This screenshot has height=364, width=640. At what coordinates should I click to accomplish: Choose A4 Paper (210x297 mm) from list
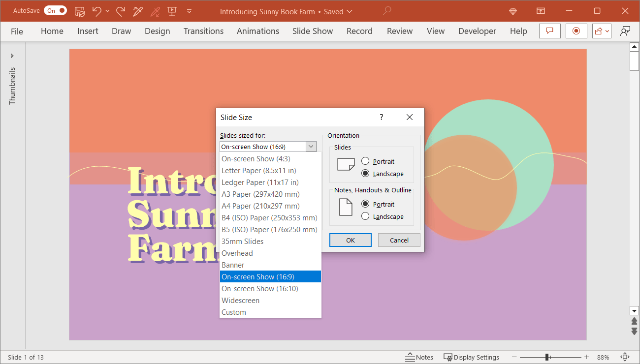[x=260, y=206]
